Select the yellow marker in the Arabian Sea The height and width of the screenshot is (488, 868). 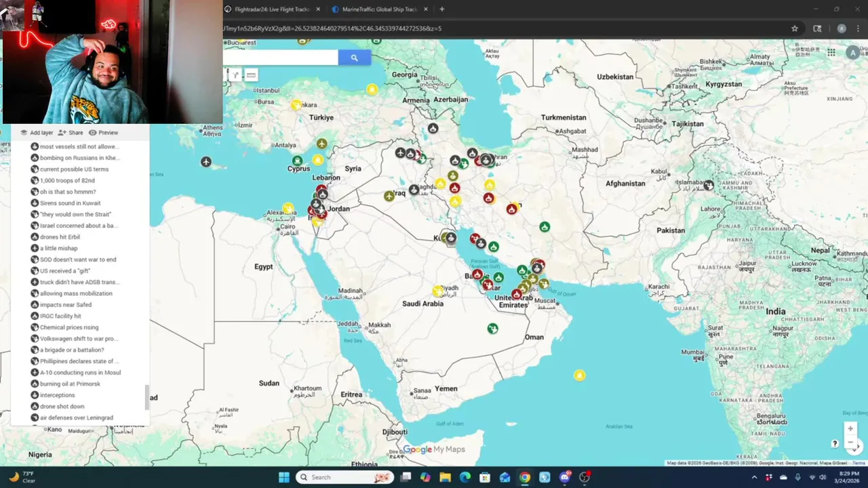(579, 375)
